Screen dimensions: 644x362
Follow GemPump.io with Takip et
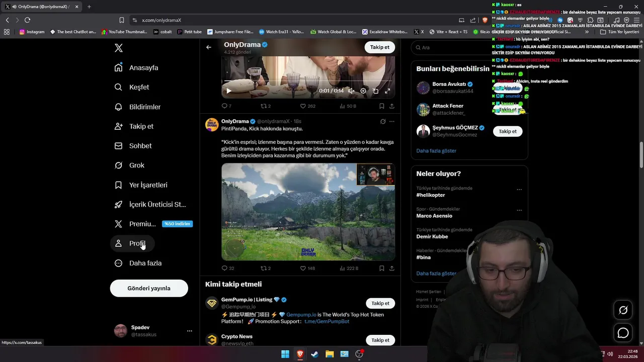click(x=380, y=303)
